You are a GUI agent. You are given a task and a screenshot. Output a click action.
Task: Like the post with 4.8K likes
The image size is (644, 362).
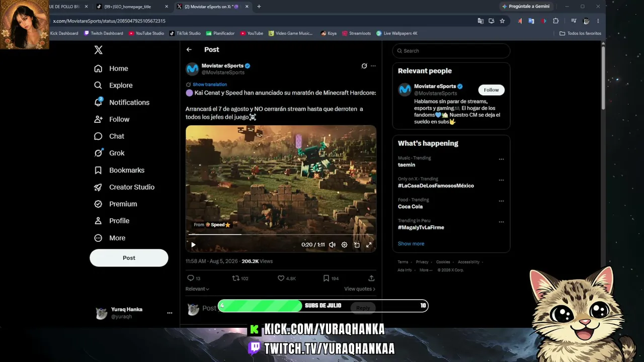pyautogui.click(x=281, y=278)
